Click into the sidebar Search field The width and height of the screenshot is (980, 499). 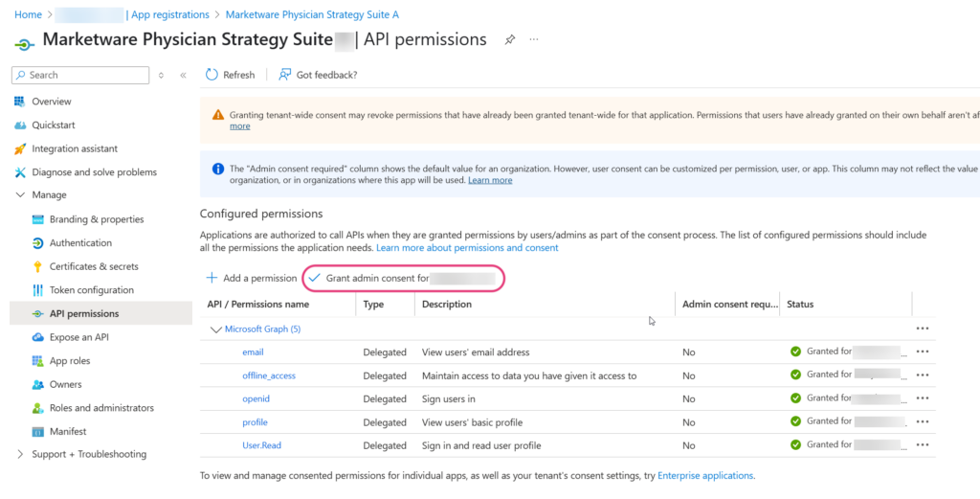80,75
